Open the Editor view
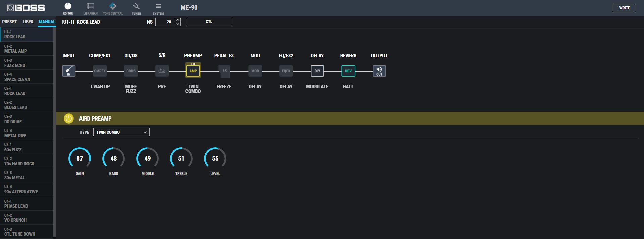The height and width of the screenshot is (239, 644). click(x=68, y=9)
